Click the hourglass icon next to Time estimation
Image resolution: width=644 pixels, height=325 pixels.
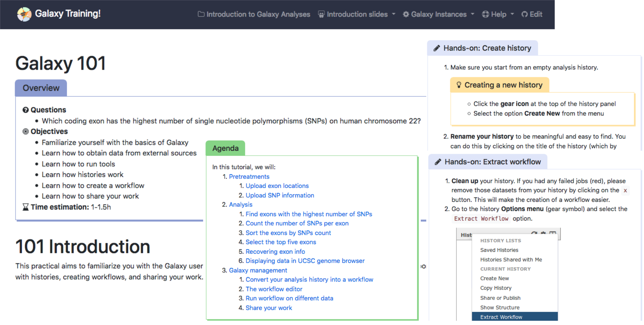pyautogui.click(x=25, y=207)
